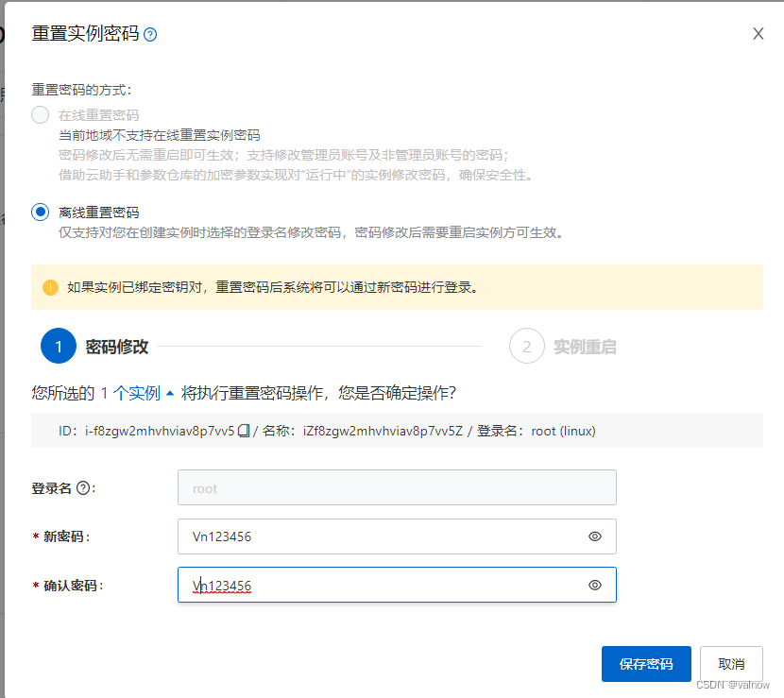This screenshot has height=698, width=784.
Task: Select 离线重置密码 radio option
Action: (40, 212)
